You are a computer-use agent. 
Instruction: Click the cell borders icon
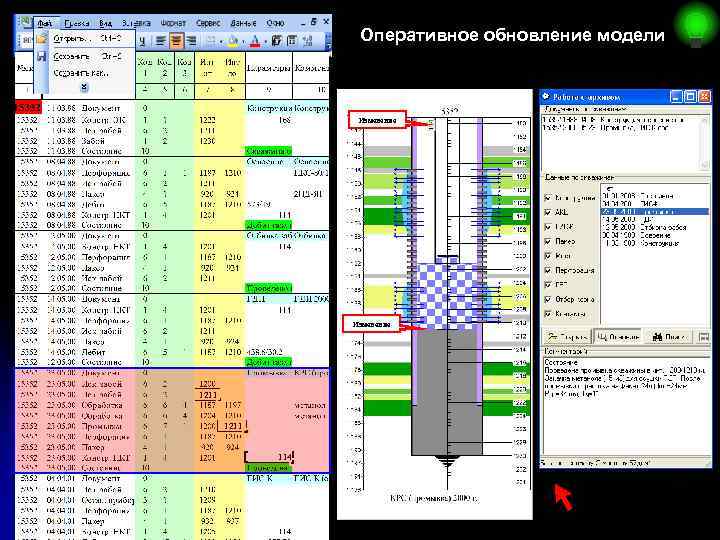[x=210, y=41]
